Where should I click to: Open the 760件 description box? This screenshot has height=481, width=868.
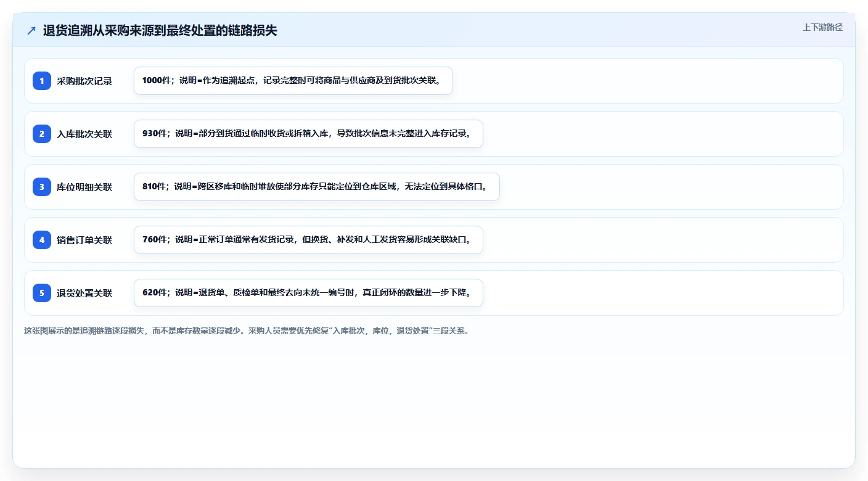308,240
